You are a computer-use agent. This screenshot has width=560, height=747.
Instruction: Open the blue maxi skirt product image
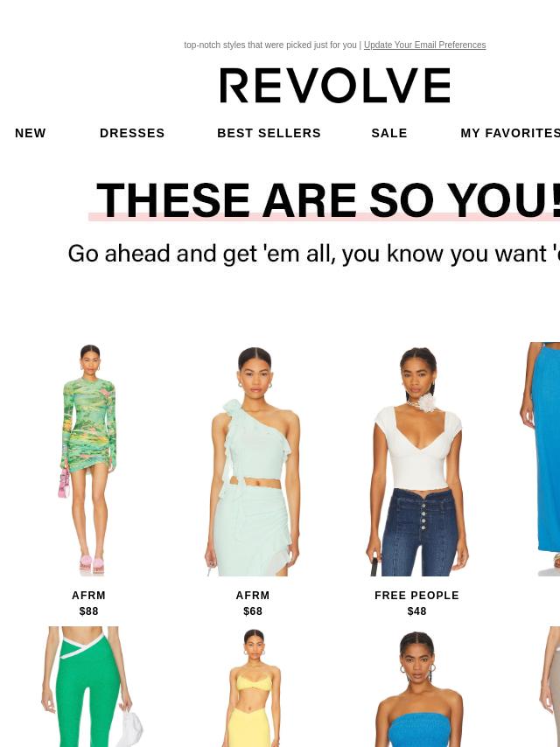[541, 459]
